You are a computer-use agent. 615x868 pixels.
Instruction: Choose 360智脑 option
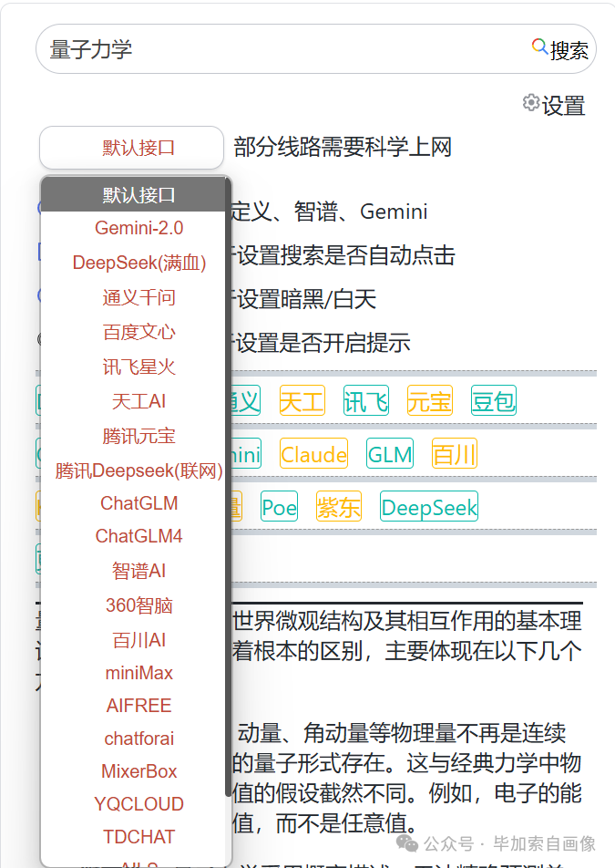[x=138, y=605]
